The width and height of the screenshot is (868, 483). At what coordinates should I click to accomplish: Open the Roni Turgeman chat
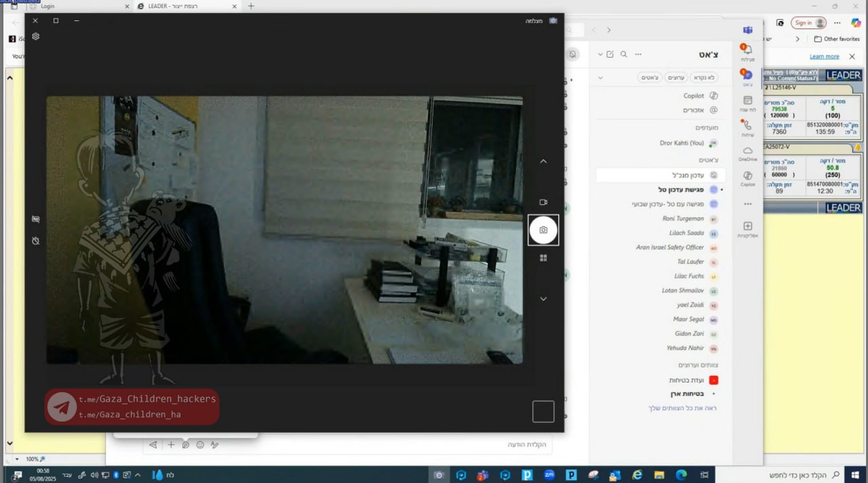(x=682, y=219)
